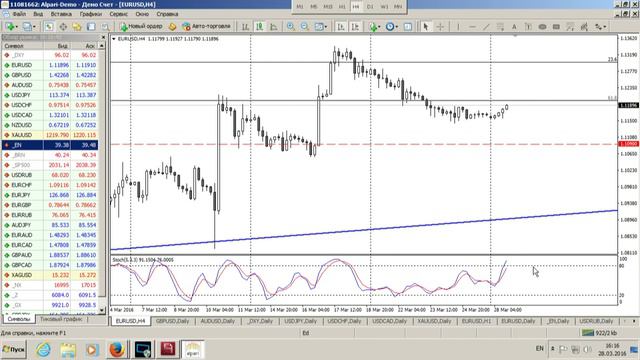This screenshot has width=640, height=360.
Task: Switch to H1 timeframe button
Action: [342, 7]
